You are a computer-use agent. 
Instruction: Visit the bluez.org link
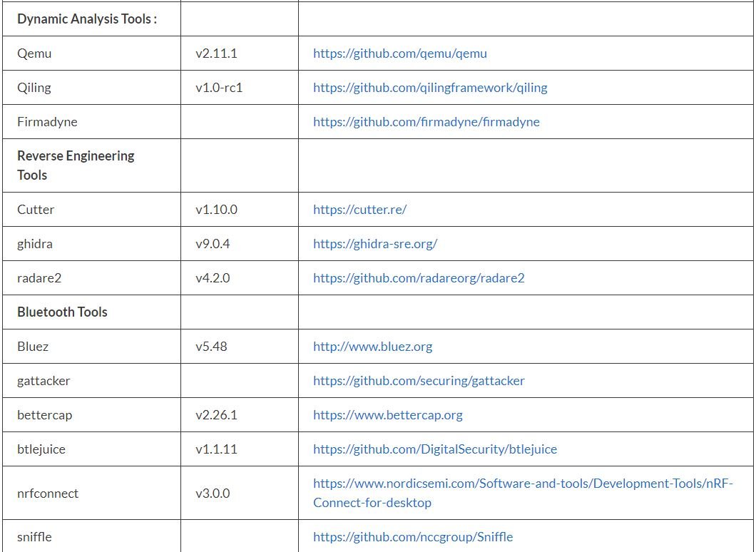point(373,346)
